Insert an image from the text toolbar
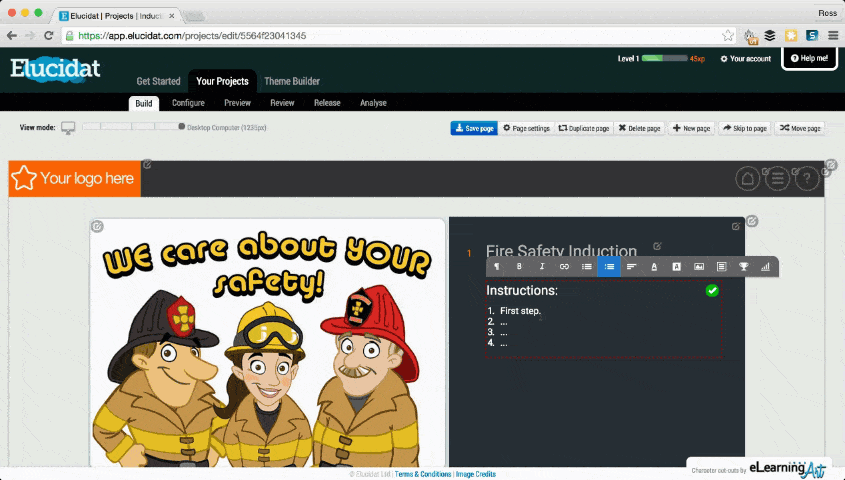The height and width of the screenshot is (480, 845). click(699, 267)
